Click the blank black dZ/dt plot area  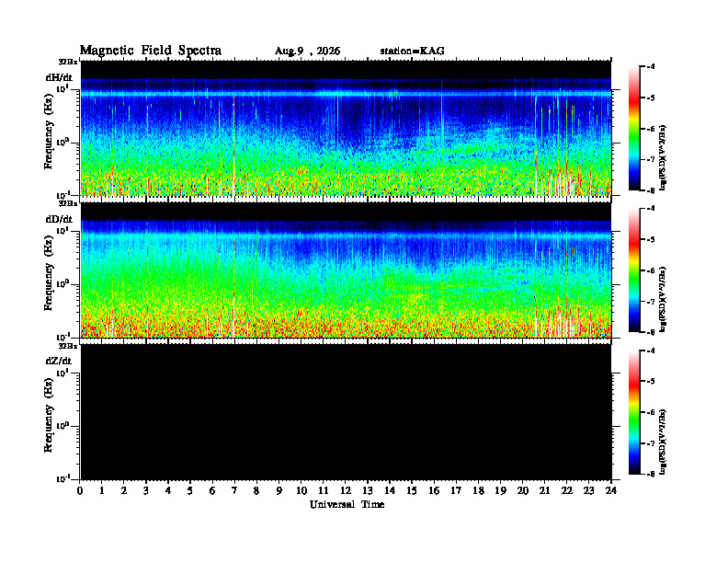coord(346,412)
